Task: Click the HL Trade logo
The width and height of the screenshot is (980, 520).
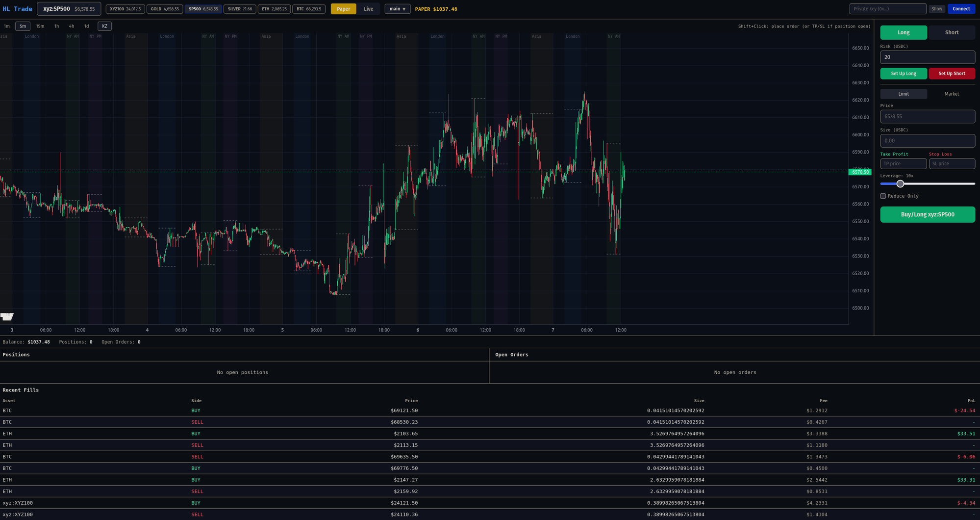Action: click(18, 9)
